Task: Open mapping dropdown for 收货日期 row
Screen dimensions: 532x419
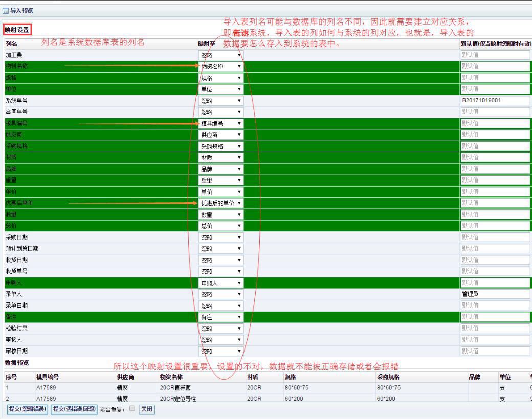Action: click(x=221, y=261)
